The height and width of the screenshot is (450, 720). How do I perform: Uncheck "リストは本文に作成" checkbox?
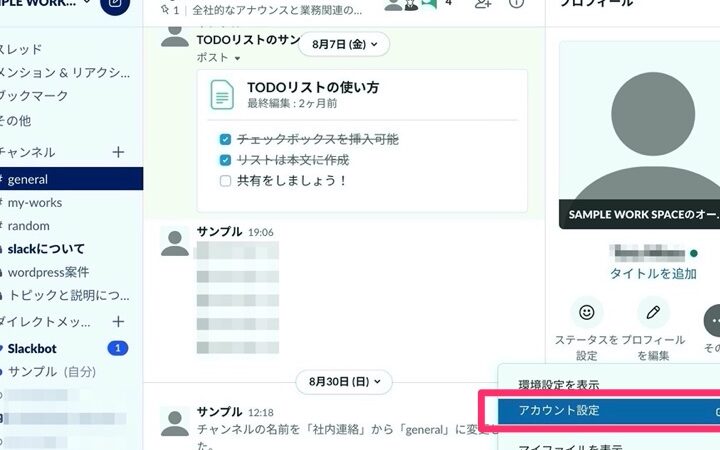(x=225, y=160)
